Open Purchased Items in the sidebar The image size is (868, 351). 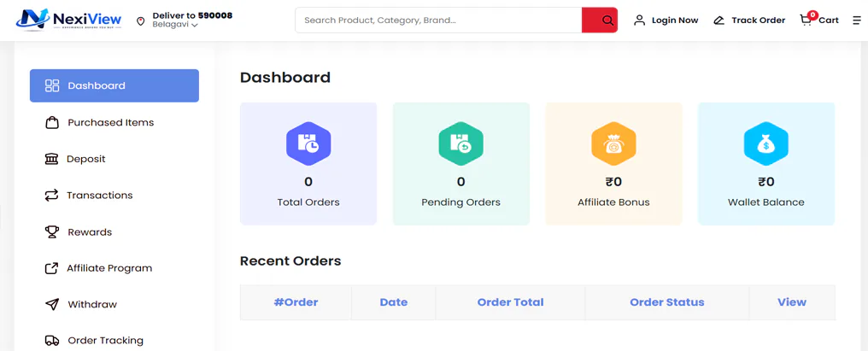point(111,122)
